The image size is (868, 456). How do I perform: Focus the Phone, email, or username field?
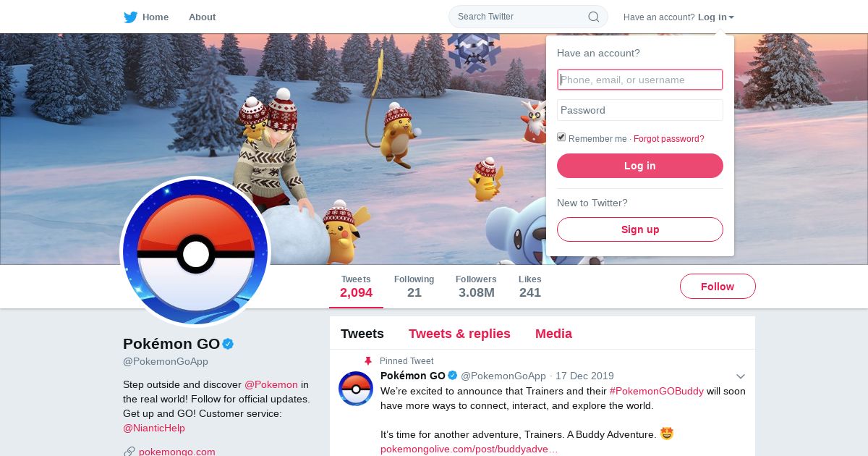tap(640, 80)
